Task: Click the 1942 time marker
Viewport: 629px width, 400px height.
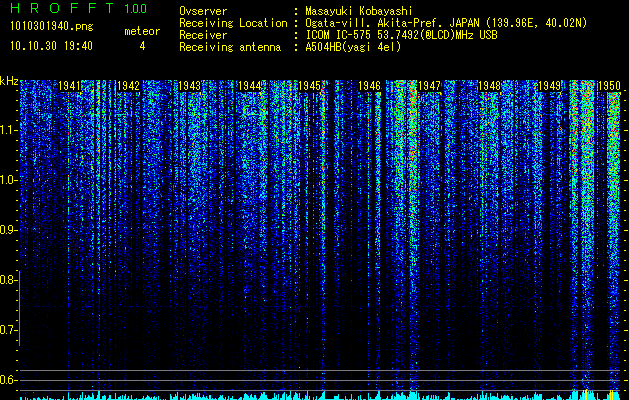Action: (x=128, y=86)
